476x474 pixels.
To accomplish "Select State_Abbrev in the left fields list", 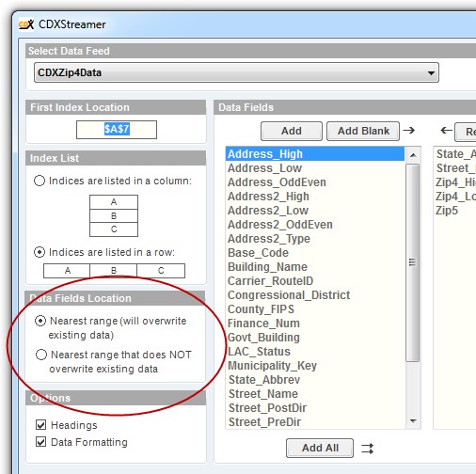I will (x=315, y=380).
